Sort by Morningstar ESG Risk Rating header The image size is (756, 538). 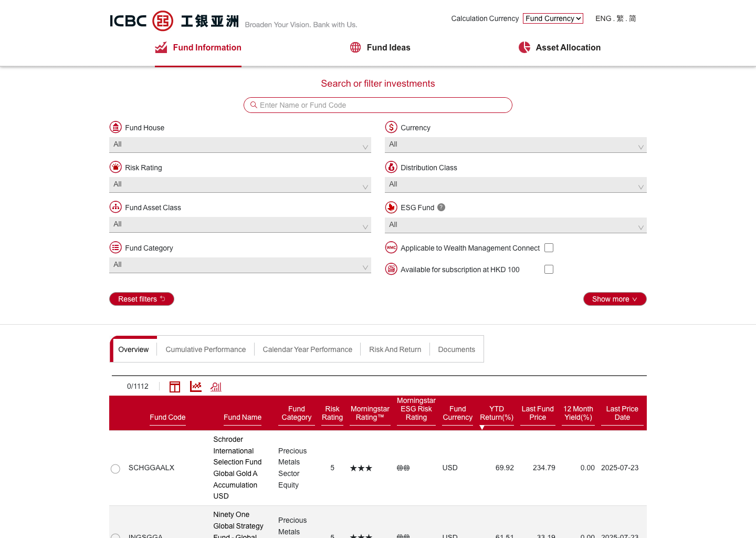(416, 409)
